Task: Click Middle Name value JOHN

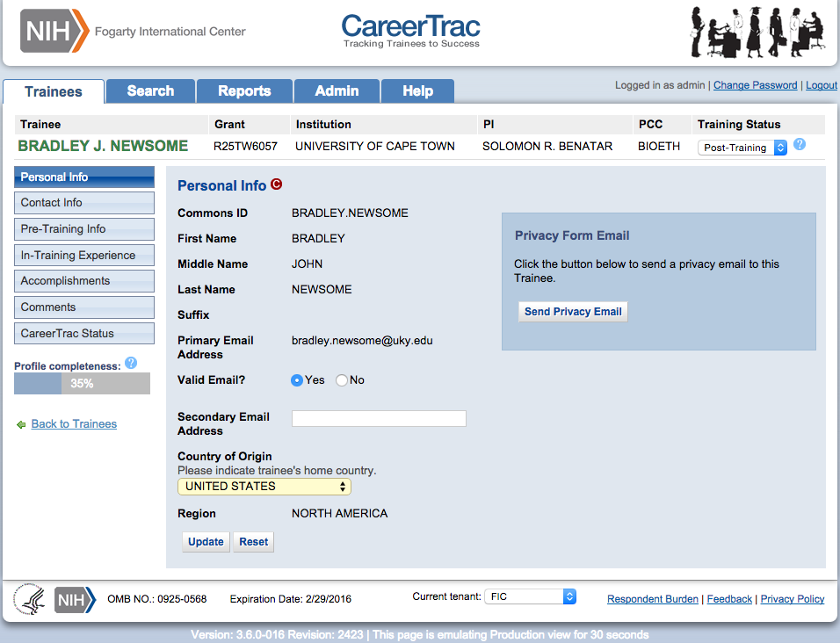Action: tap(307, 264)
